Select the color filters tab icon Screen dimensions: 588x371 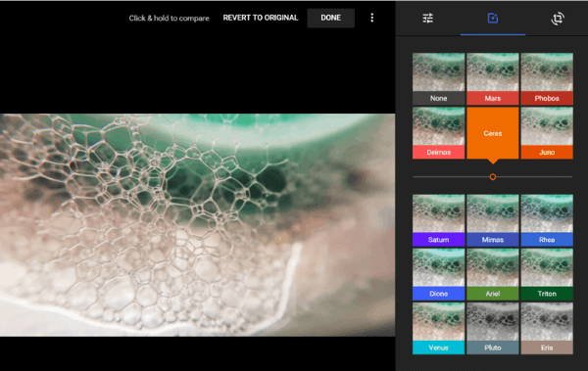(492, 18)
